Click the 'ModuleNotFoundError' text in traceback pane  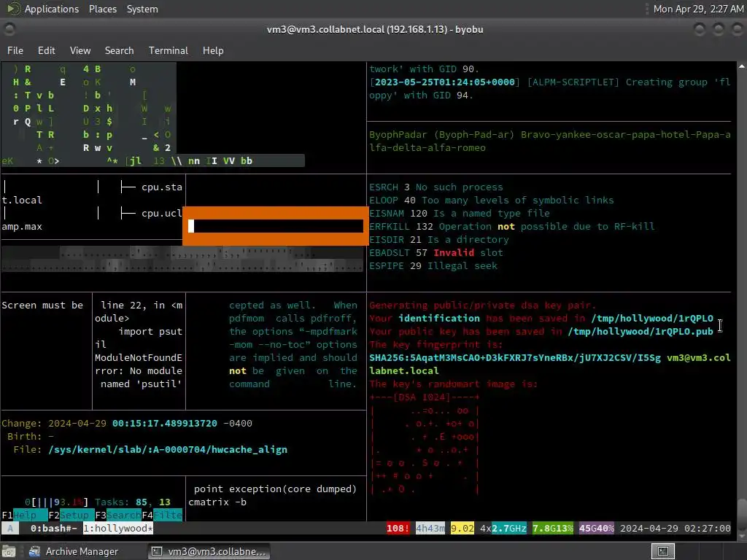click(x=138, y=365)
